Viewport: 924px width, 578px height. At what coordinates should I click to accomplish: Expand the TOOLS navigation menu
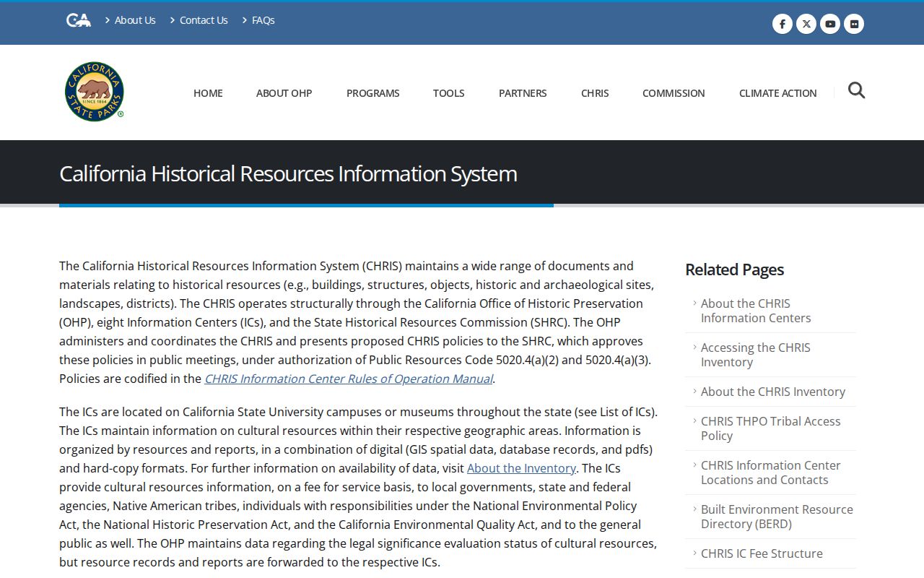point(448,93)
